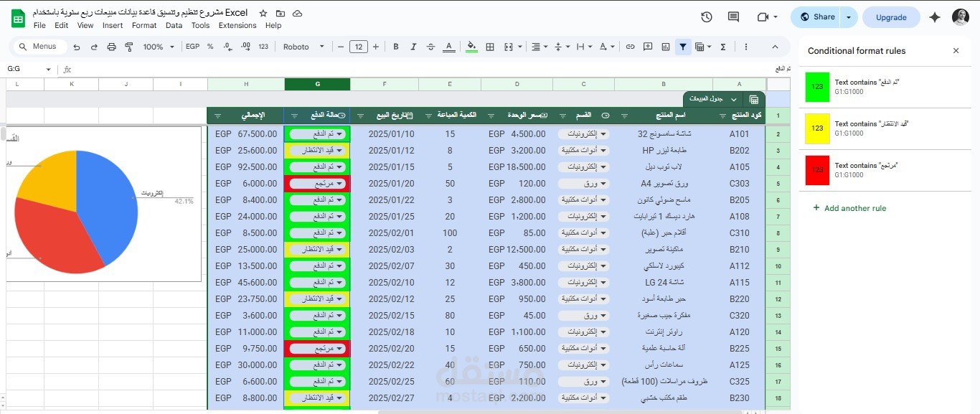View the cloud save status
This screenshot has height=414, width=980.
pyautogui.click(x=298, y=14)
